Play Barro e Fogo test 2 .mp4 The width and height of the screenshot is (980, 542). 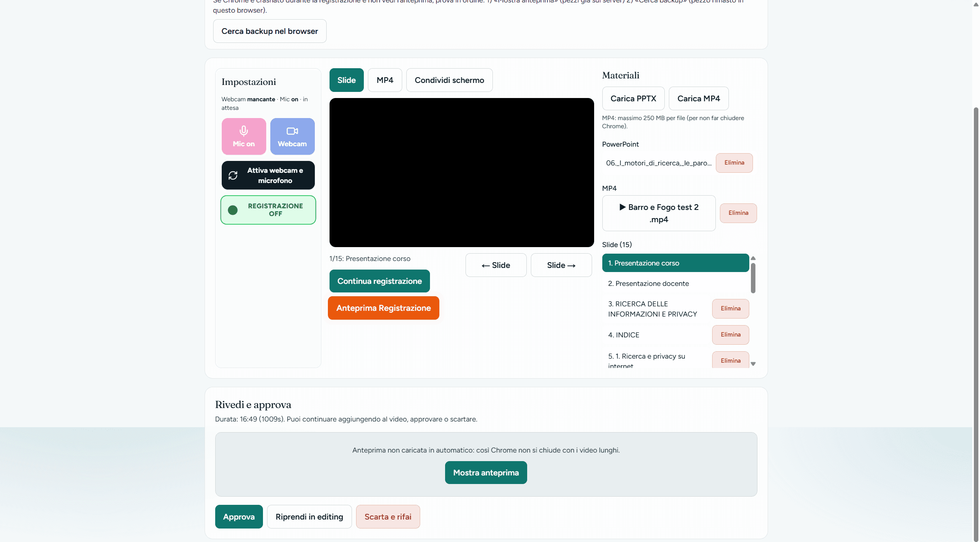[x=659, y=213]
